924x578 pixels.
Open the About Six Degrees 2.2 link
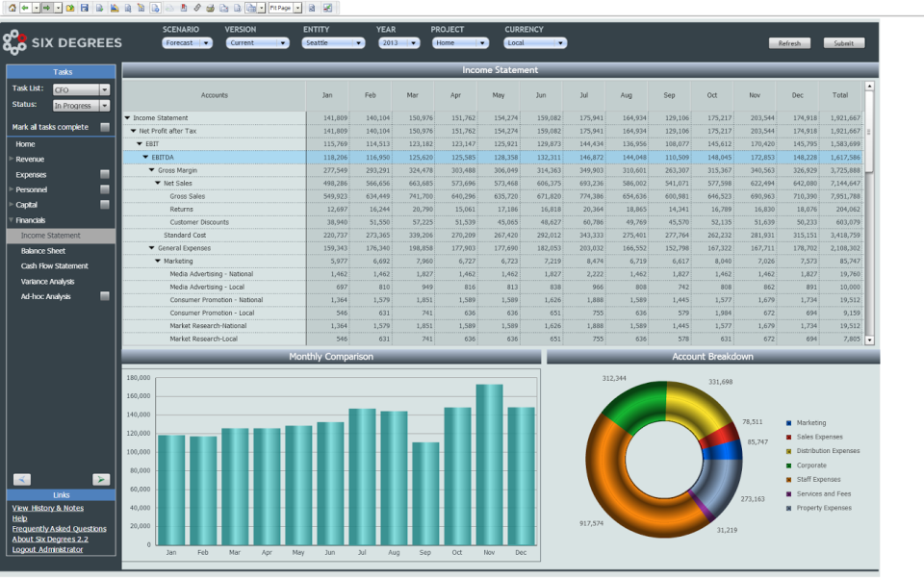point(50,540)
